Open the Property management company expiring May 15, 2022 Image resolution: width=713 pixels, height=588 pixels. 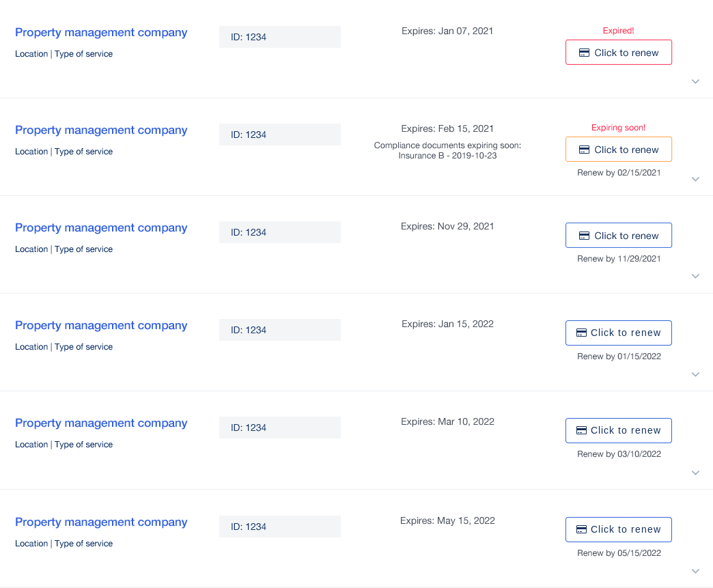[x=101, y=522]
